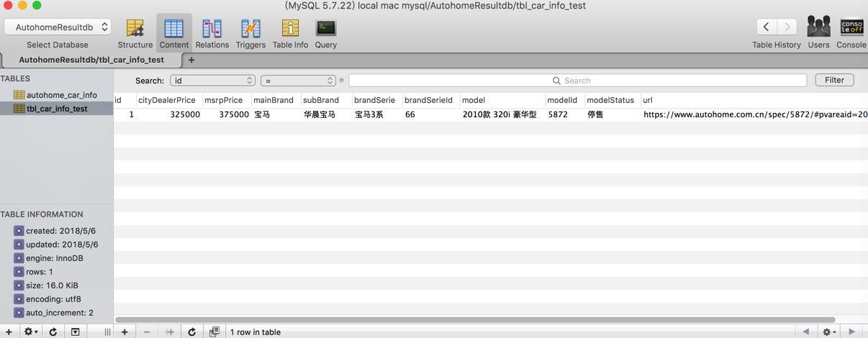Open the Users management icon
This screenshot has width=868, height=338.
818,33
